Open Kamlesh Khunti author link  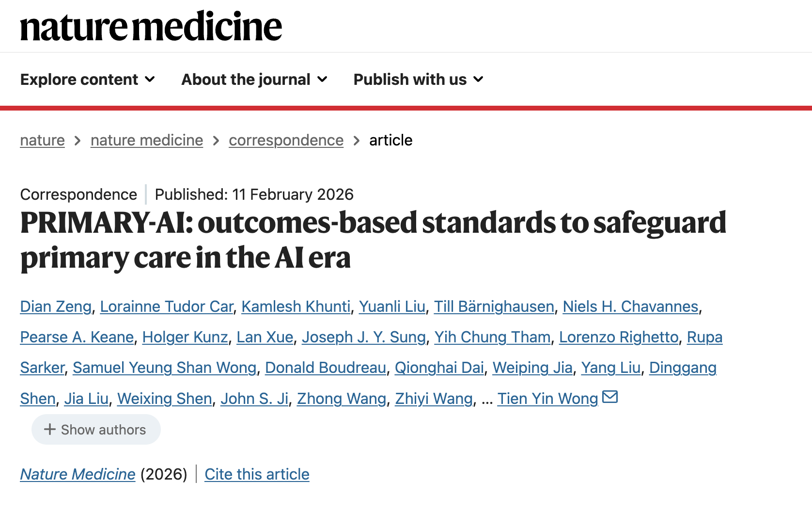pyautogui.click(x=296, y=306)
